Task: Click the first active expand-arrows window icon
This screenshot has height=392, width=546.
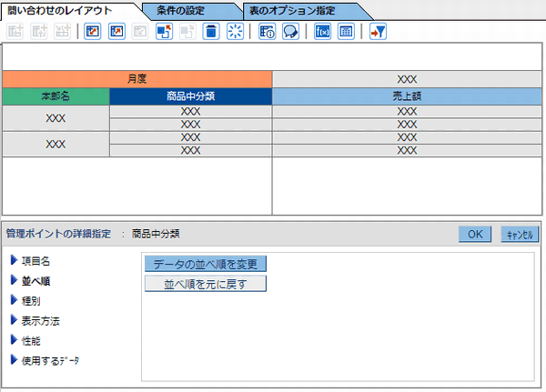Action: tap(93, 31)
